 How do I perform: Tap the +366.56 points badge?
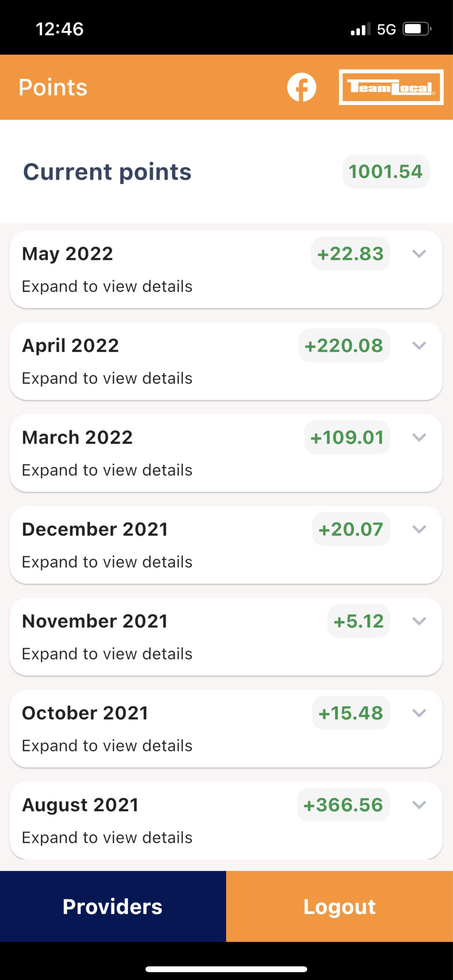pos(343,805)
